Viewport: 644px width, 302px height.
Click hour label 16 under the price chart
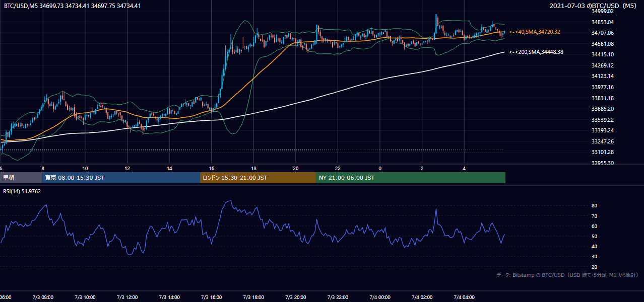(x=212, y=168)
